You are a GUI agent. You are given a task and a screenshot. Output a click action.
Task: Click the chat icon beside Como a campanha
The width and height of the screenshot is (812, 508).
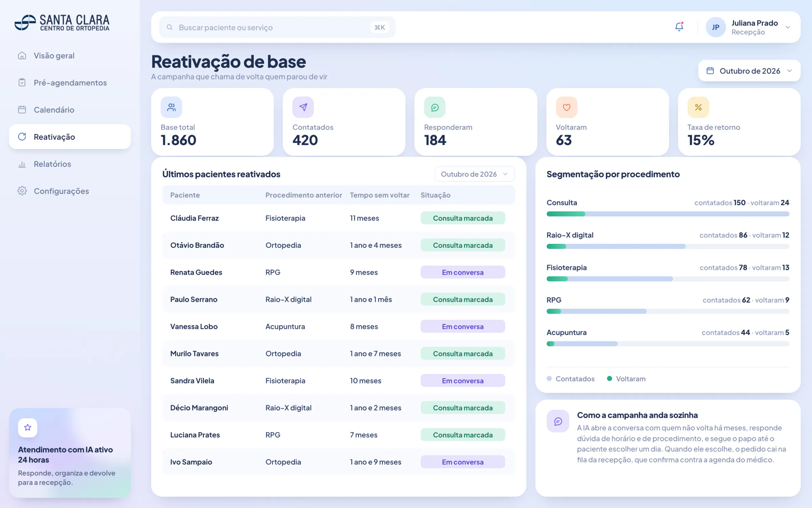558,421
